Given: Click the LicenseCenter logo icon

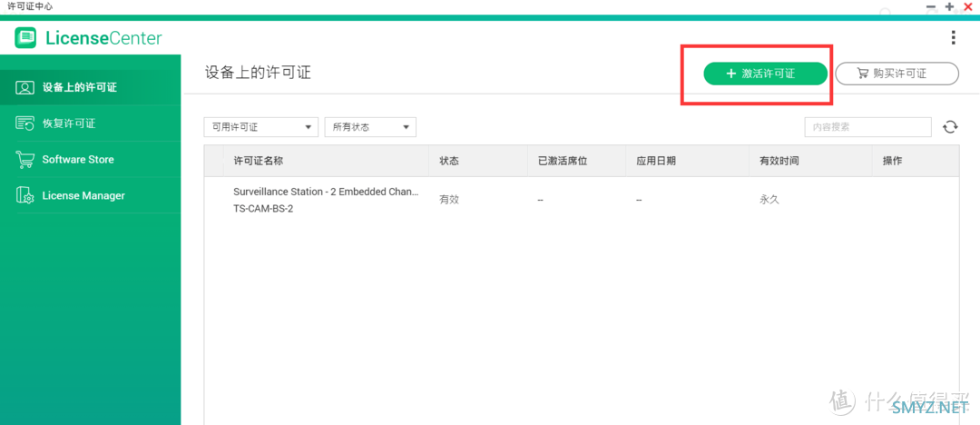Looking at the screenshot, I should [25, 38].
